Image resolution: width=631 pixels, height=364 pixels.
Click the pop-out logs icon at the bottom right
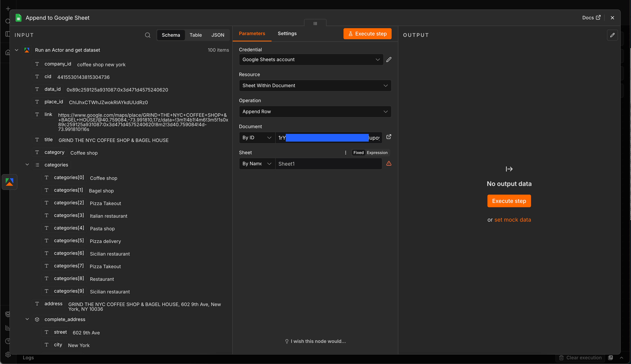click(x=610, y=358)
